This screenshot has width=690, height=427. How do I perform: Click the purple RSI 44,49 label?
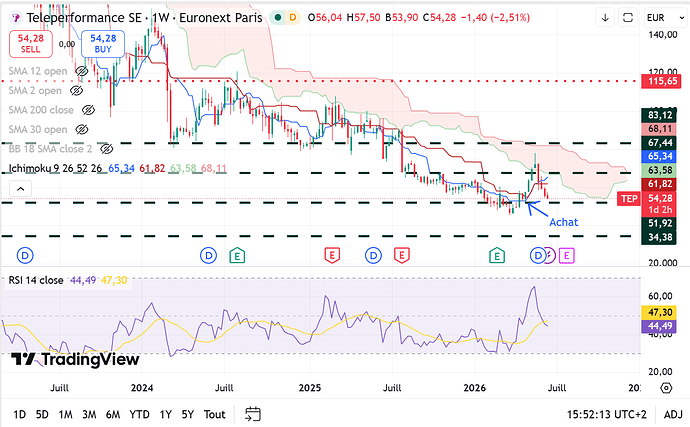pos(660,326)
